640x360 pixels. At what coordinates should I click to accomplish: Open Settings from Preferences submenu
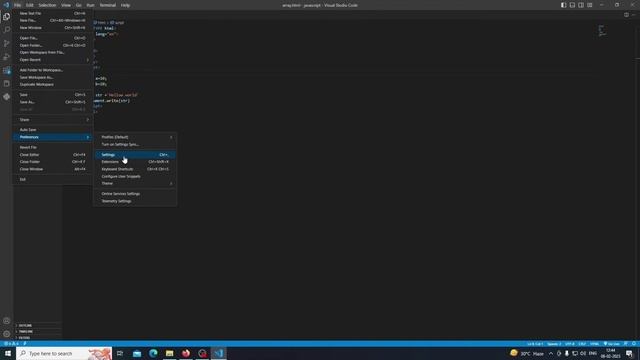136,155
